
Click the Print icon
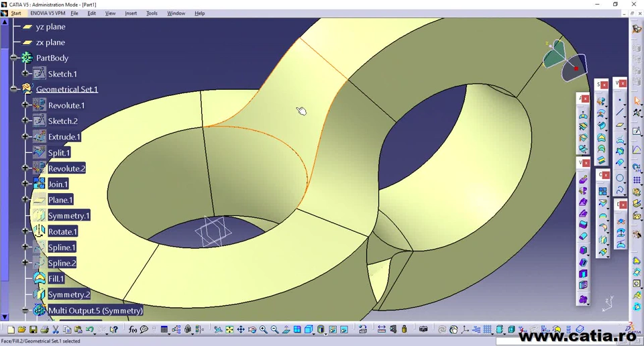click(x=45, y=330)
